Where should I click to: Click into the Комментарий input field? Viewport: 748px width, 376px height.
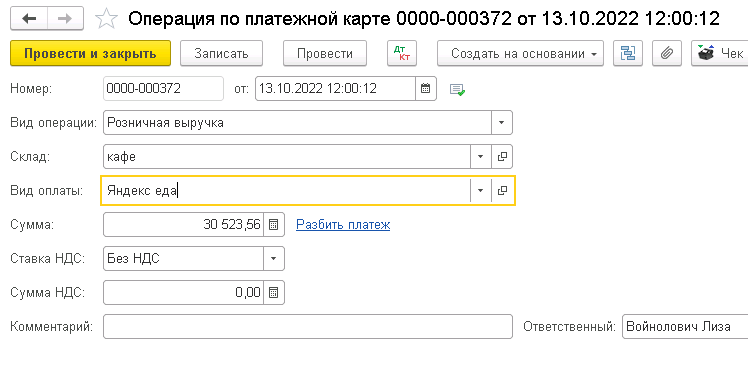point(308,326)
